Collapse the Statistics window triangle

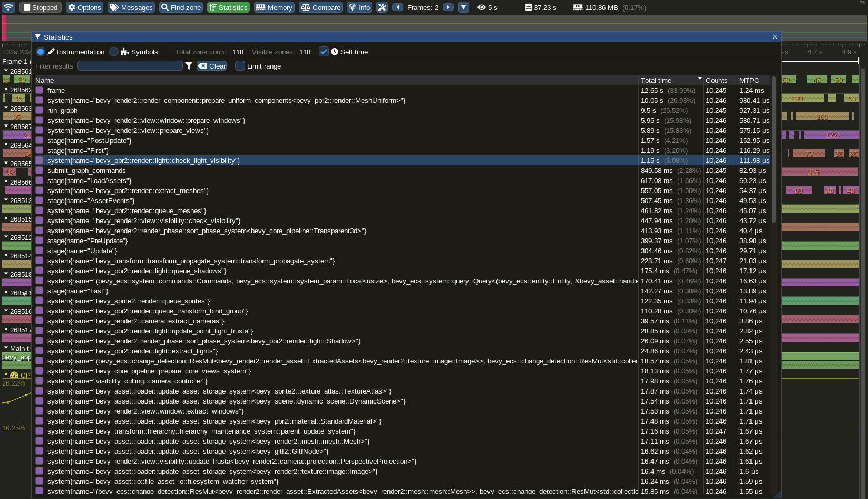(38, 37)
